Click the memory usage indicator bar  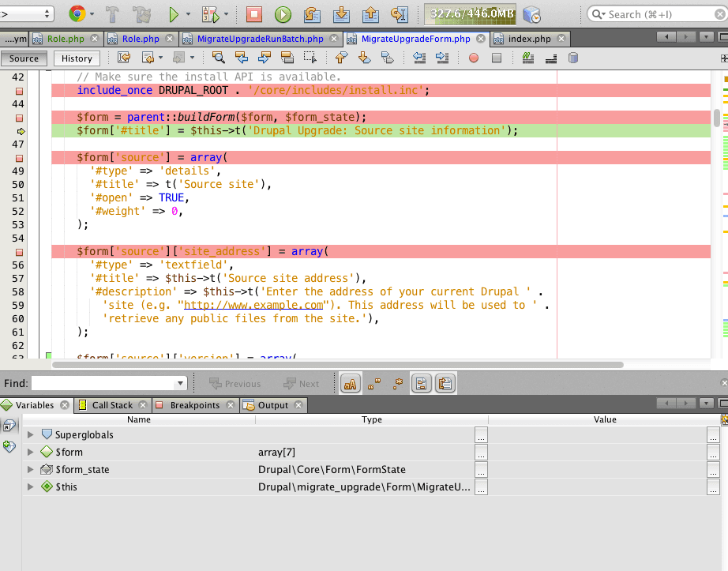pos(470,14)
